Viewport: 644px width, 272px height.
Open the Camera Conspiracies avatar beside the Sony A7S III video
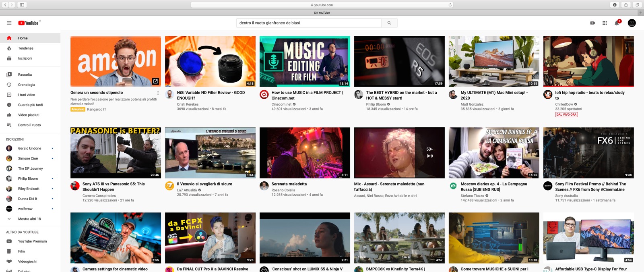point(75,186)
